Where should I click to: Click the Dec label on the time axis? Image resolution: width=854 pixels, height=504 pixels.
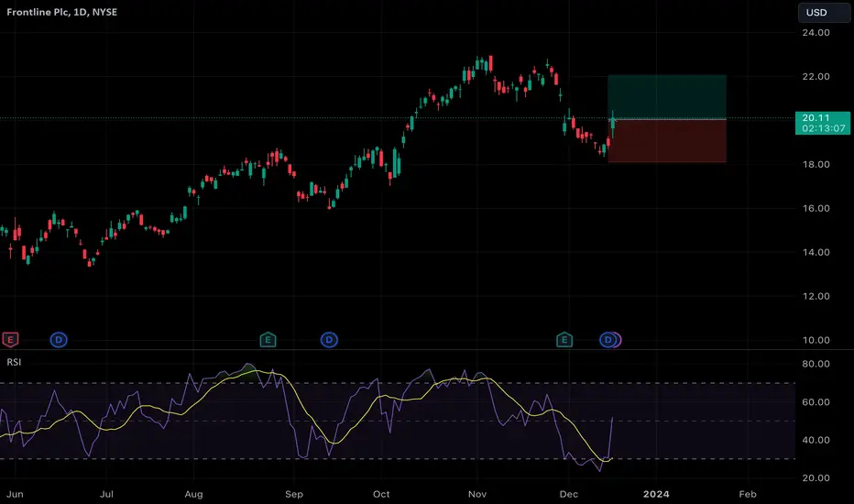pos(569,494)
